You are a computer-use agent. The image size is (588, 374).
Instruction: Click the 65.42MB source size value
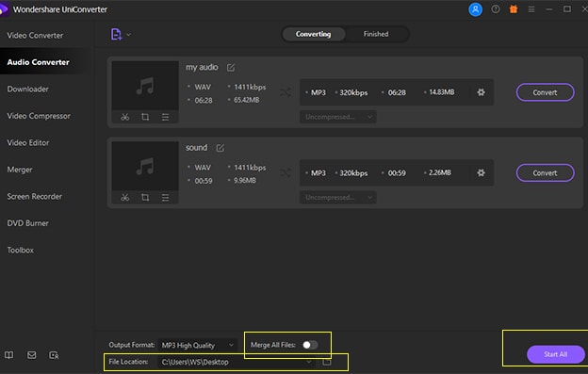point(246,100)
